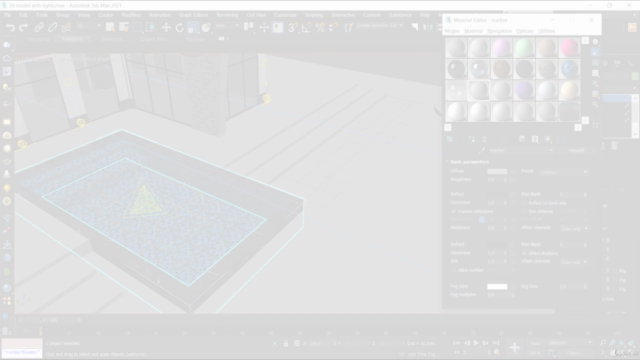Click the Reflect color swatch

click(x=497, y=194)
